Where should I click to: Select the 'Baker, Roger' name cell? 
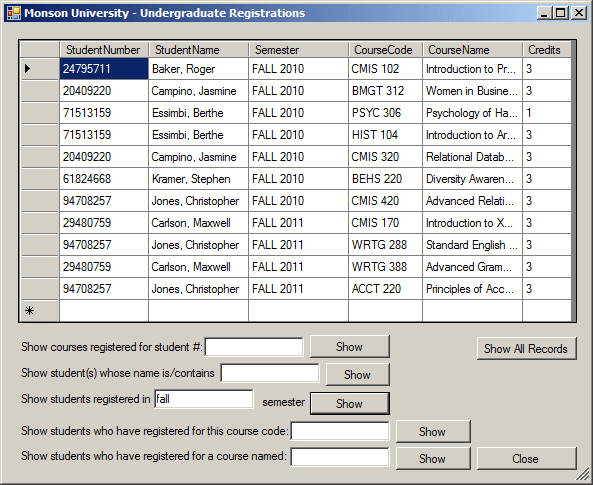point(199,68)
